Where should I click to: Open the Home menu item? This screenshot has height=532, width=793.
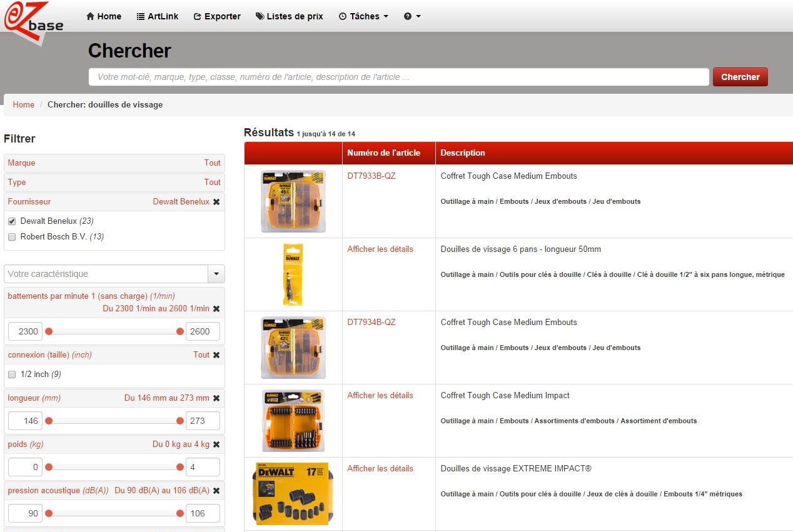(x=104, y=16)
